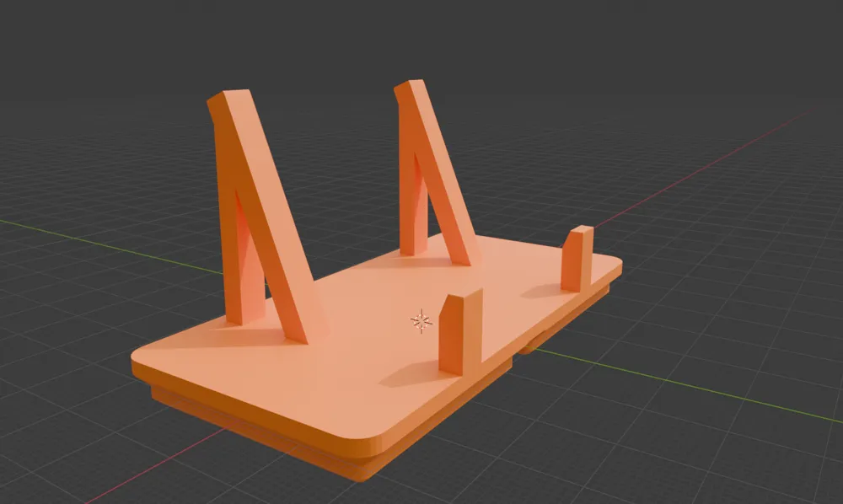The height and width of the screenshot is (504, 843).
Task: Click the short front post near the cursor
Action: (x=461, y=331)
